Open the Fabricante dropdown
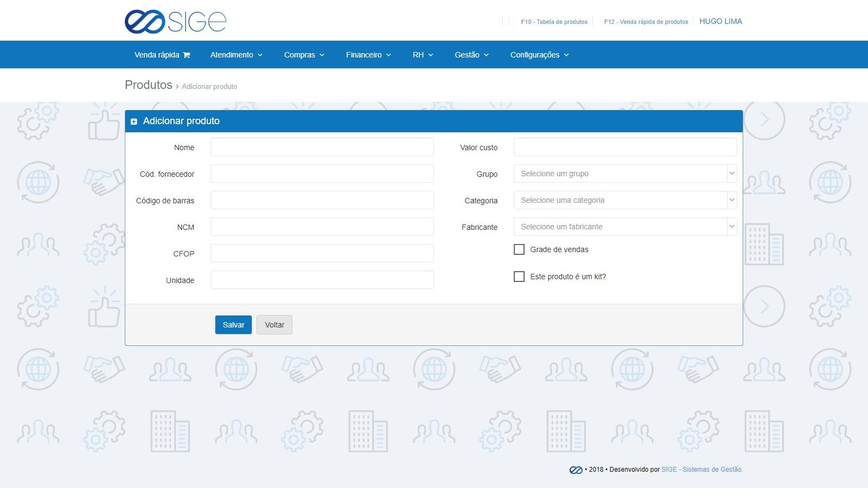Viewport: 868px width, 488px height. coord(625,227)
